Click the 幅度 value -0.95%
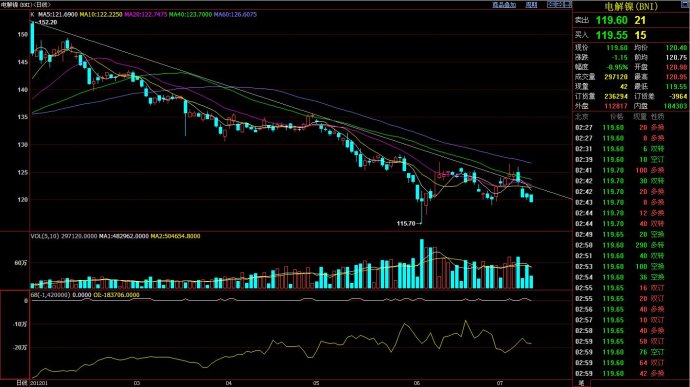Screen dimensions: 690x387 pos(617,67)
